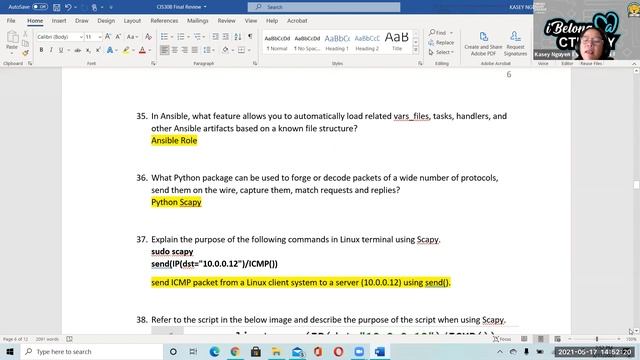The height and width of the screenshot is (360, 640).
Task: Toggle Italic formatting
Action: [x=51, y=50]
